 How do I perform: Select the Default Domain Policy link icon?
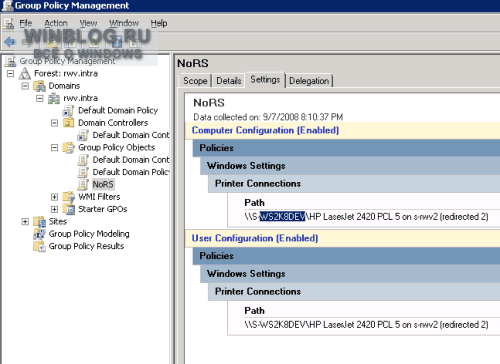point(68,110)
